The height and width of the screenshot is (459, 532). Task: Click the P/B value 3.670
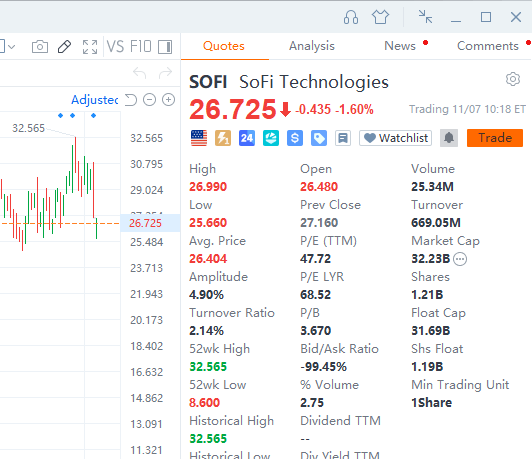pyautogui.click(x=316, y=331)
